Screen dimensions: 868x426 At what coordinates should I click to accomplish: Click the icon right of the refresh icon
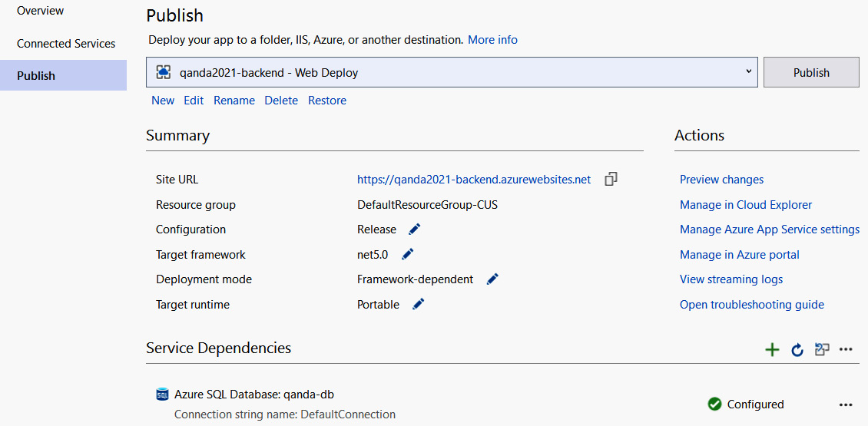(822, 349)
